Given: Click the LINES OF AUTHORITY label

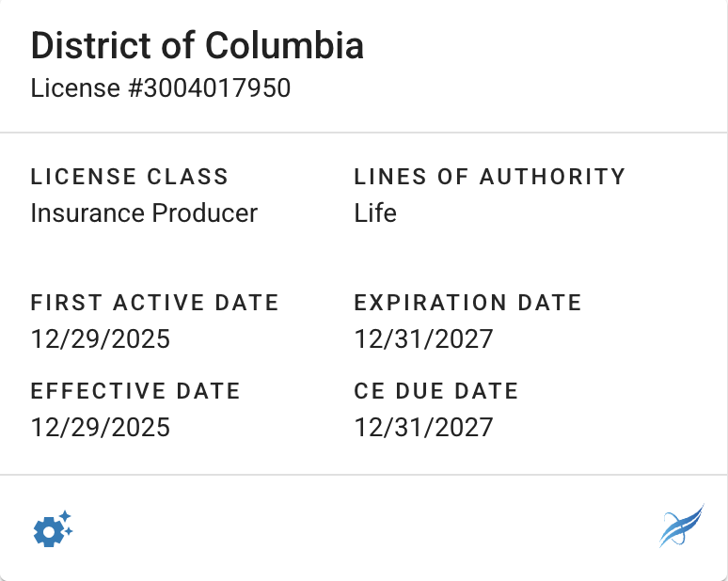Looking at the screenshot, I should (x=490, y=177).
